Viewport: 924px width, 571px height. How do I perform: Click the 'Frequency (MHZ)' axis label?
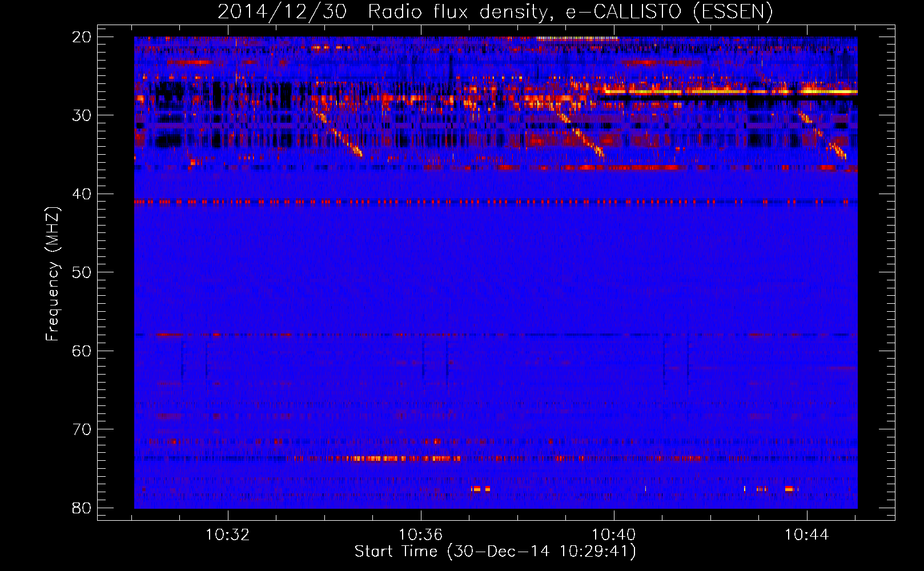53,274
